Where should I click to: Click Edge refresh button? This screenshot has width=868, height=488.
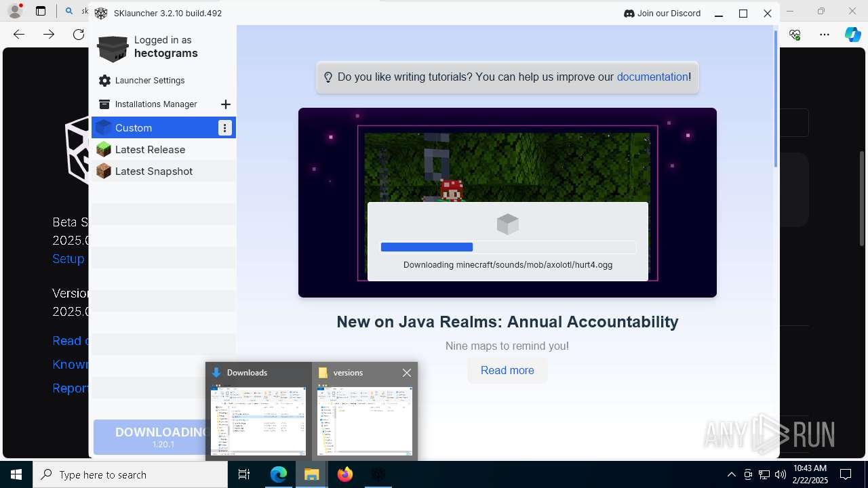79,35
